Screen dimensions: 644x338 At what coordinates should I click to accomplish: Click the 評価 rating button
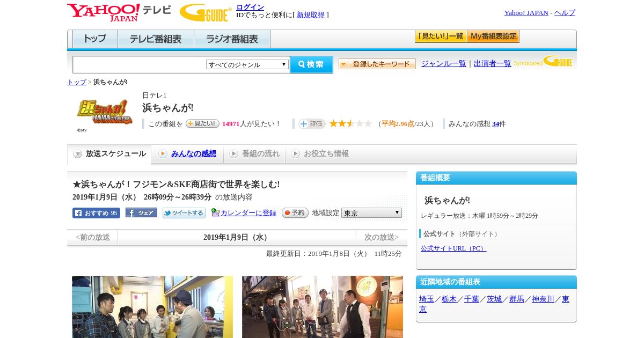[312, 124]
